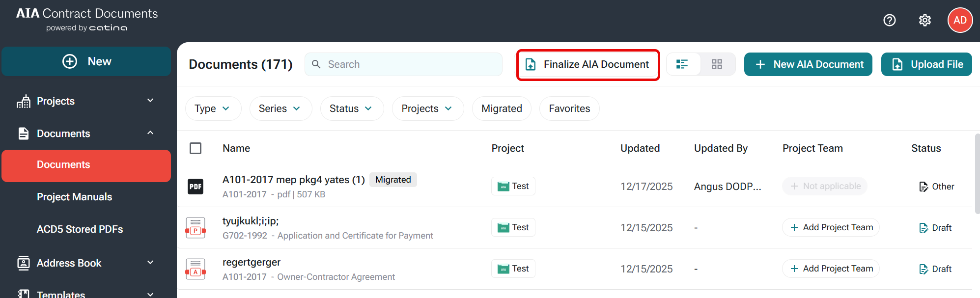The height and width of the screenshot is (298, 980).
Task: Expand the Status filter dropdown
Action: pyautogui.click(x=351, y=108)
